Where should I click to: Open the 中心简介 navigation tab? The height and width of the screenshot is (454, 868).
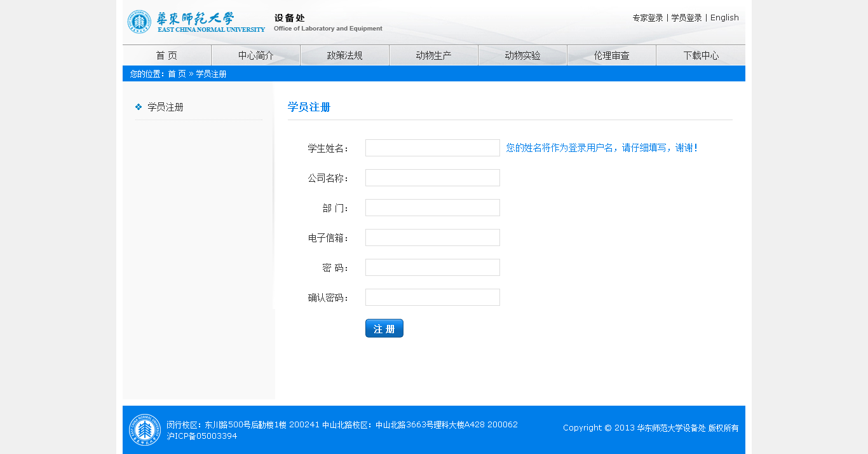point(255,55)
